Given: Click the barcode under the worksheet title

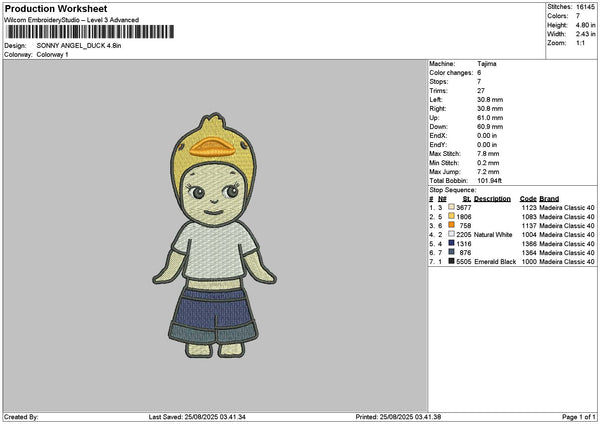Looking at the screenshot, I should tap(90, 32).
